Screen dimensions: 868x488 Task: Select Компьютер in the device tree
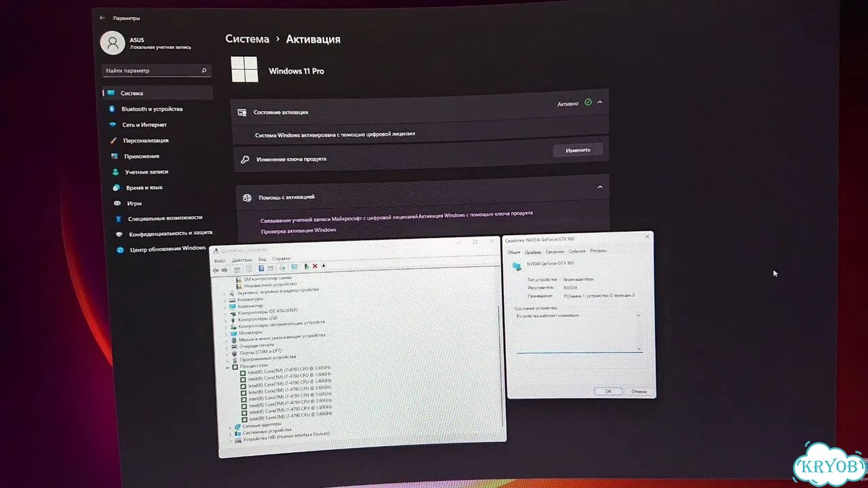click(x=250, y=306)
